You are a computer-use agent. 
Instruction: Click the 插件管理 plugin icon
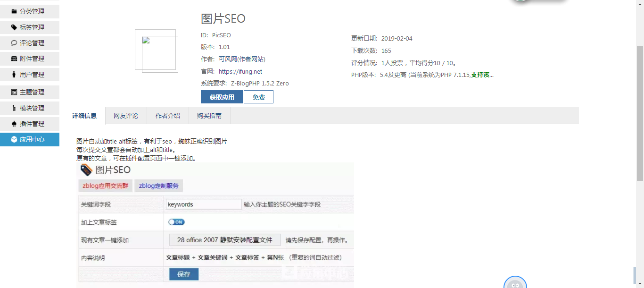(14, 124)
